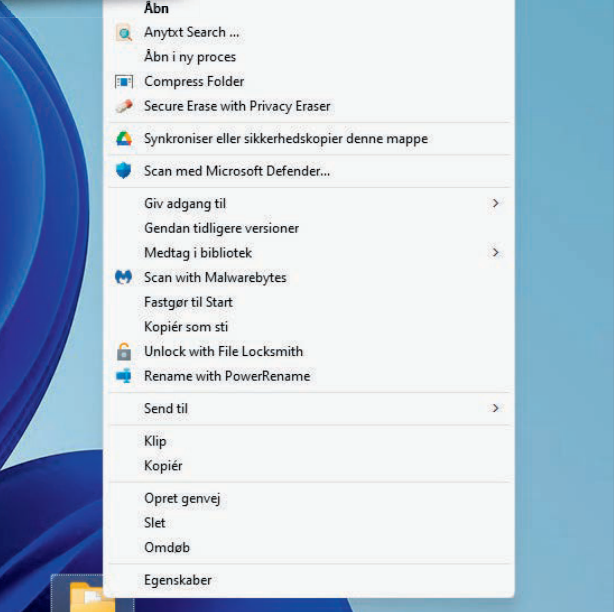
Task: Select Åbn i ny proces
Action: coord(190,57)
